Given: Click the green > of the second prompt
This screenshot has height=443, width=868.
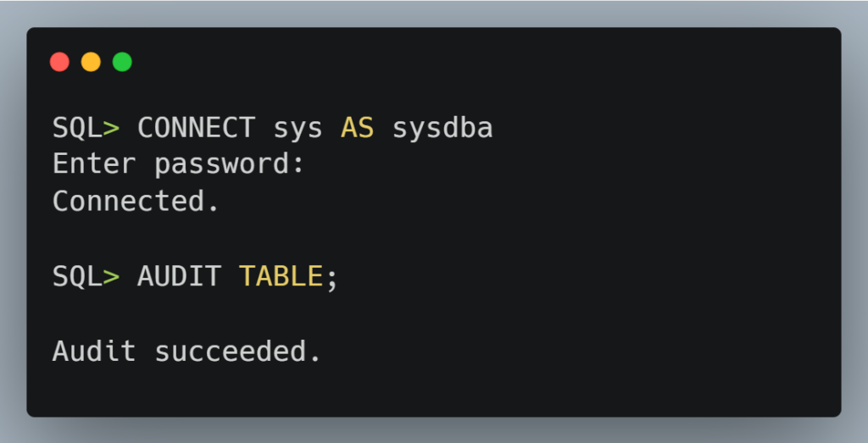Looking at the screenshot, I should coord(112,276).
